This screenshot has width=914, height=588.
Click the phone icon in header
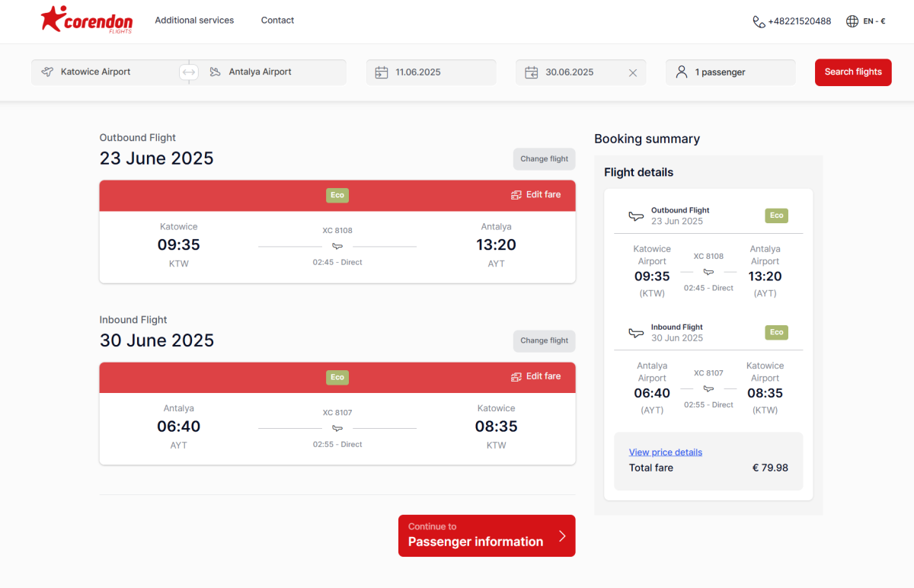759,21
